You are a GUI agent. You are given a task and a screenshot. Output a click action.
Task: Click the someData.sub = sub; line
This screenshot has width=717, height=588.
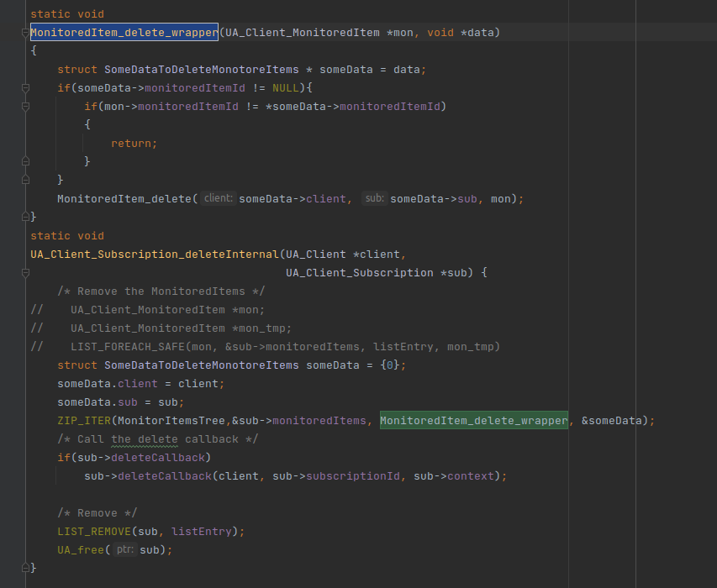(121, 402)
